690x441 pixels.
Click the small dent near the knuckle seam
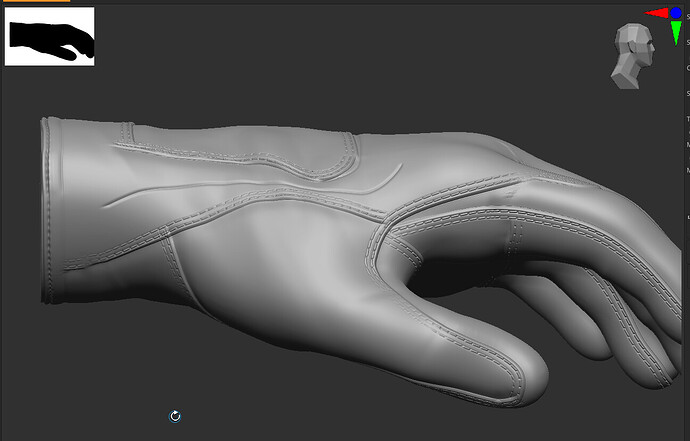[508, 194]
